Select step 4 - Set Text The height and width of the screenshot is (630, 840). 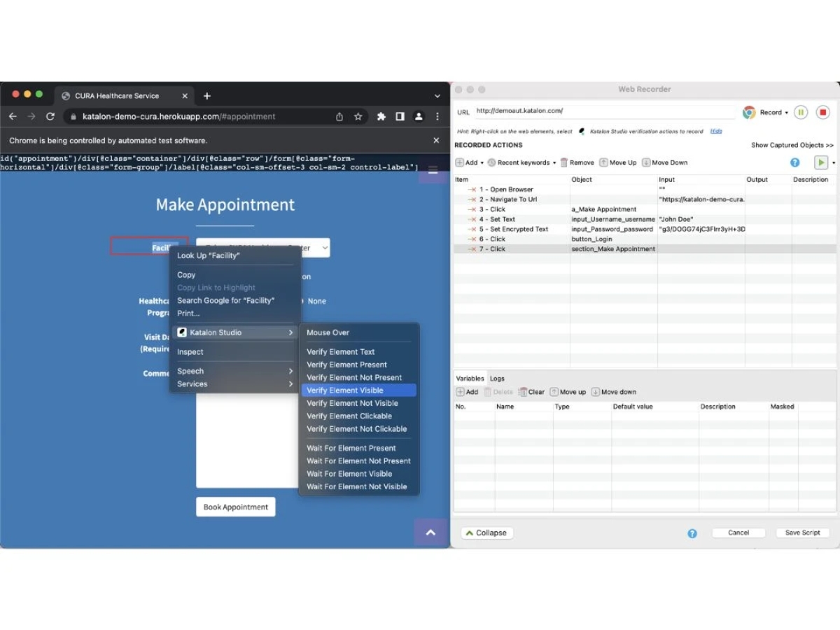point(645,219)
